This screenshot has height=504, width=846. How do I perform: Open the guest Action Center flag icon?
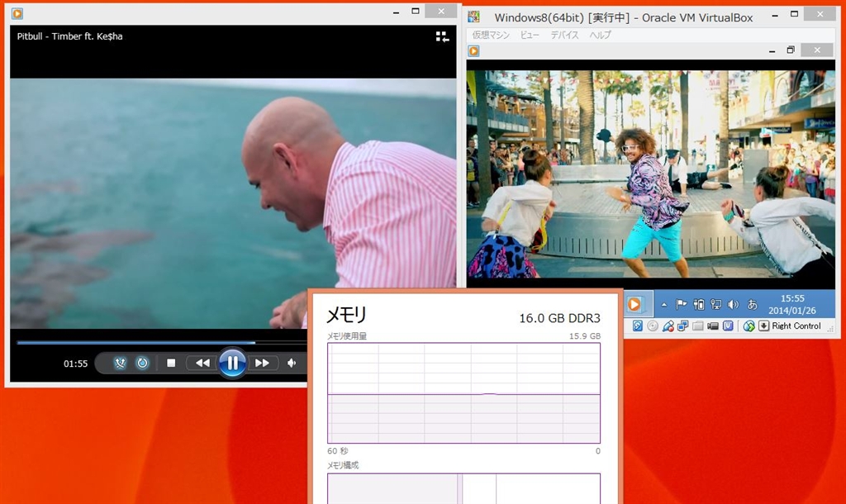682,304
